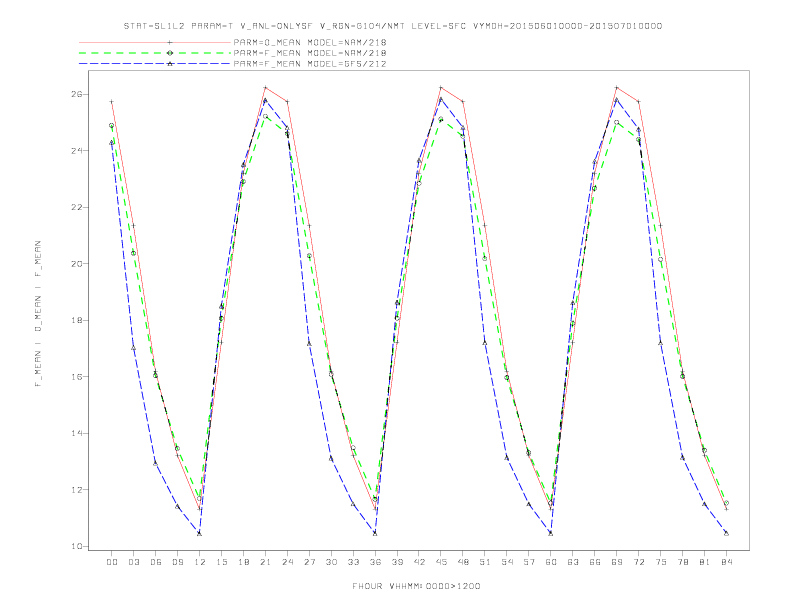The width and height of the screenshot is (792, 612).
Task: Click x-axis forecast hour label 63
Action: coord(573,562)
